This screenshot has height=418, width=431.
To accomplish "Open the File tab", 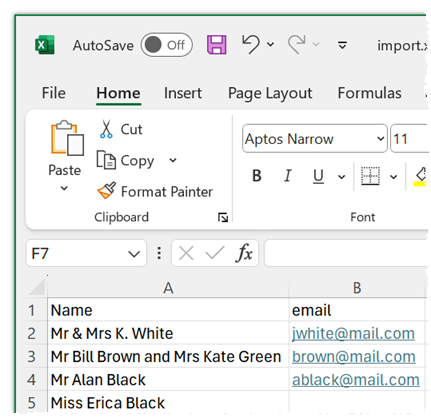I will (x=54, y=93).
